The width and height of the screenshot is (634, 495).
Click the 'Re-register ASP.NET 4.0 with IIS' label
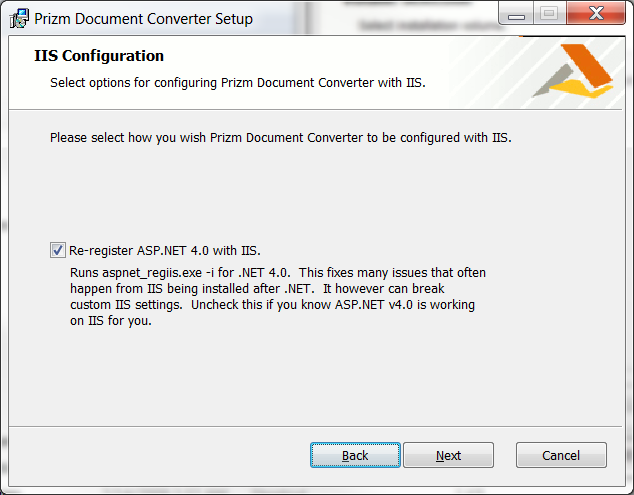pyautogui.click(x=165, y=250)
